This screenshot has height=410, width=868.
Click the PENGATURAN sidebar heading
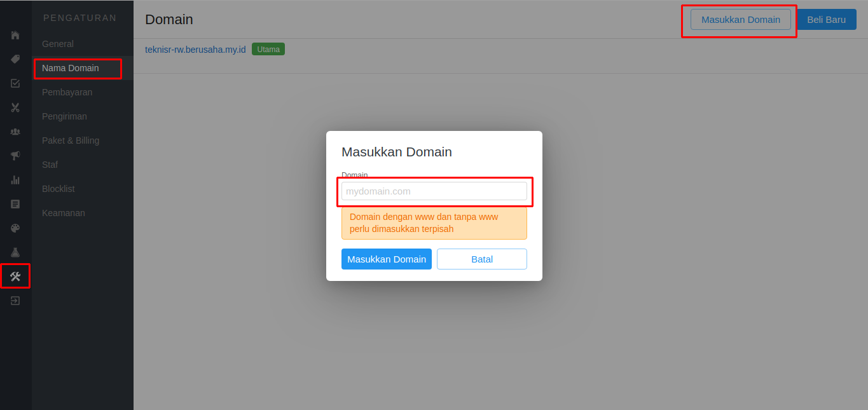[80, 18]
